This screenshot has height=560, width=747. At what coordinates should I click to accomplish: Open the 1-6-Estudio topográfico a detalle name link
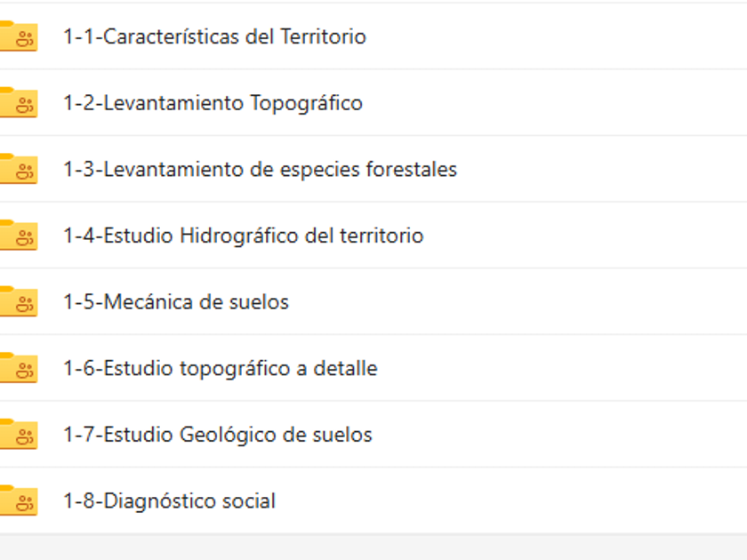(220, 368)
